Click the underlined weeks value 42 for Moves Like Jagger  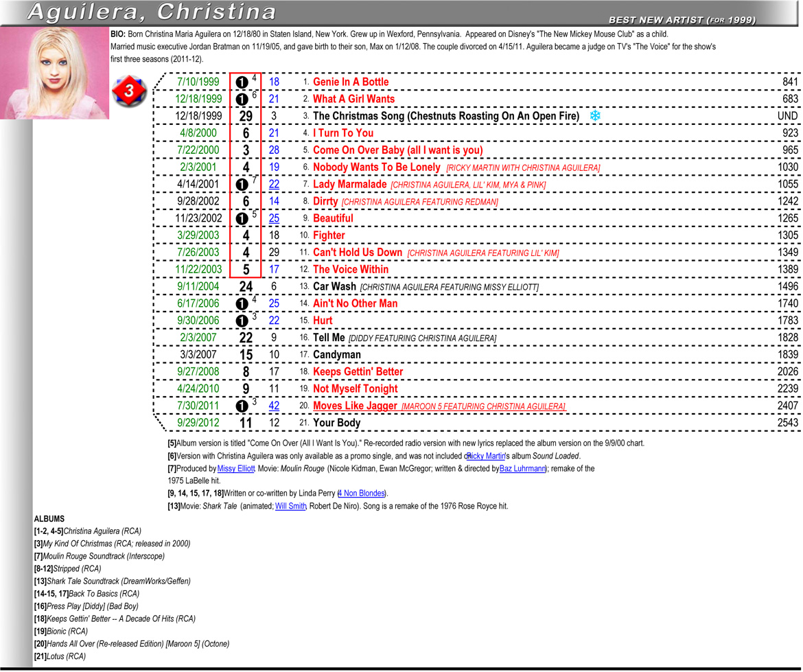274,406
